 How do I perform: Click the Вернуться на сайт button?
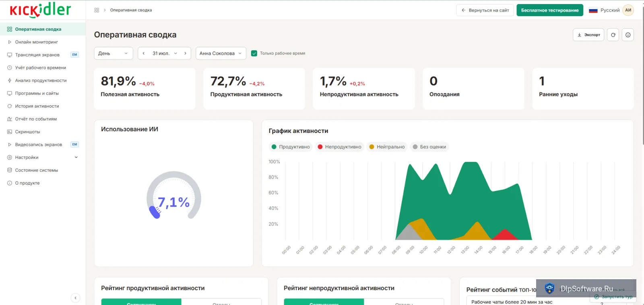click(x=485, y=10)
